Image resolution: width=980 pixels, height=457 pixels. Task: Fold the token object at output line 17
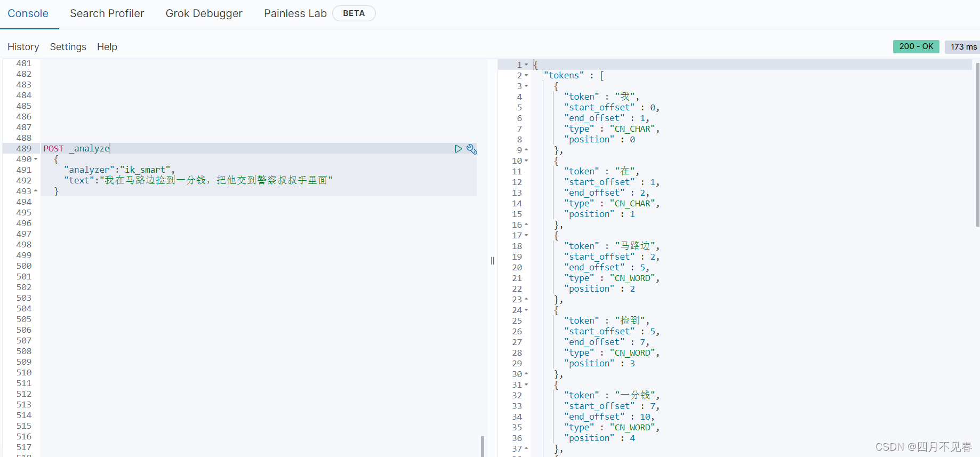click(x=526, y=235)
